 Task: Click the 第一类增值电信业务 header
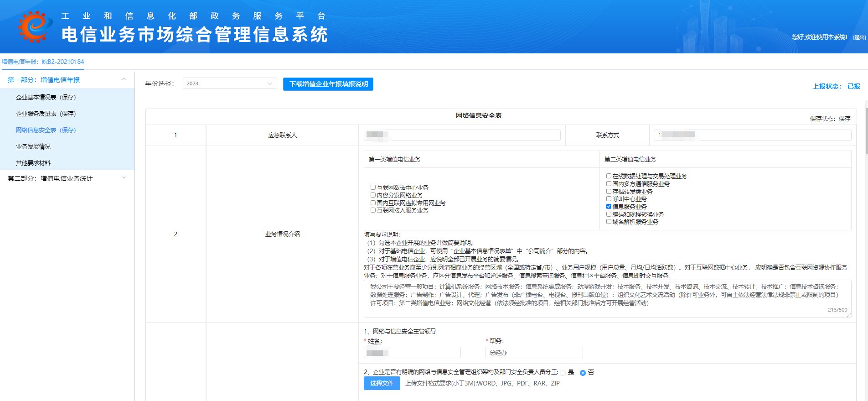click(x=395, y=159)
